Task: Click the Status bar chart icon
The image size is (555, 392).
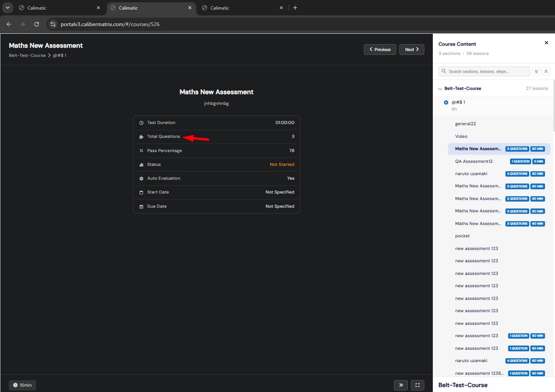Action: click(141, 165)
